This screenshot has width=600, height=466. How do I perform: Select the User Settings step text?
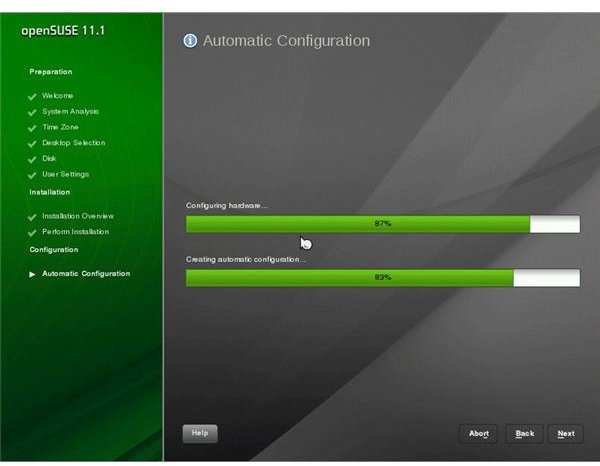pyautogui.click(x=65, y=174)
